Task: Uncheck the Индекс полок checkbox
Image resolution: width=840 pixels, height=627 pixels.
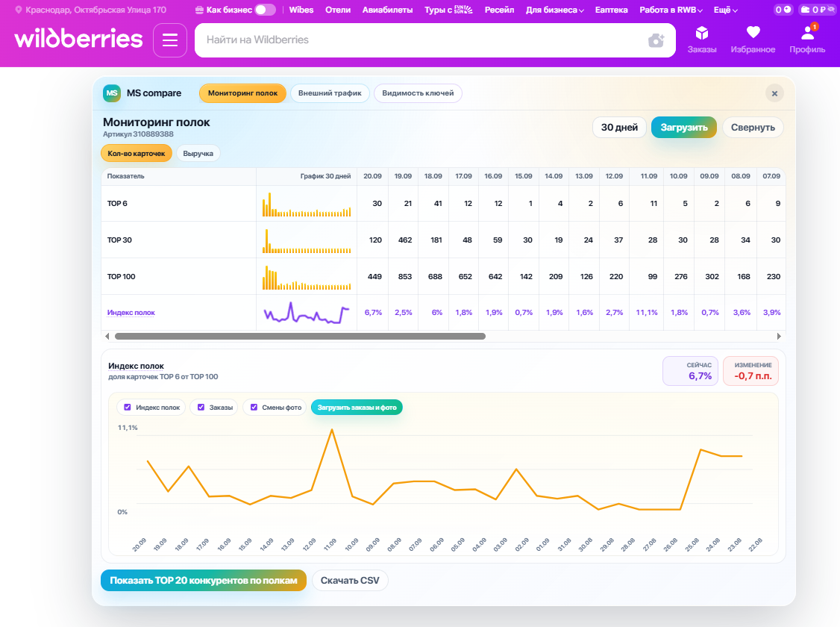Action: pyautogui.click(x=128, y=408)
